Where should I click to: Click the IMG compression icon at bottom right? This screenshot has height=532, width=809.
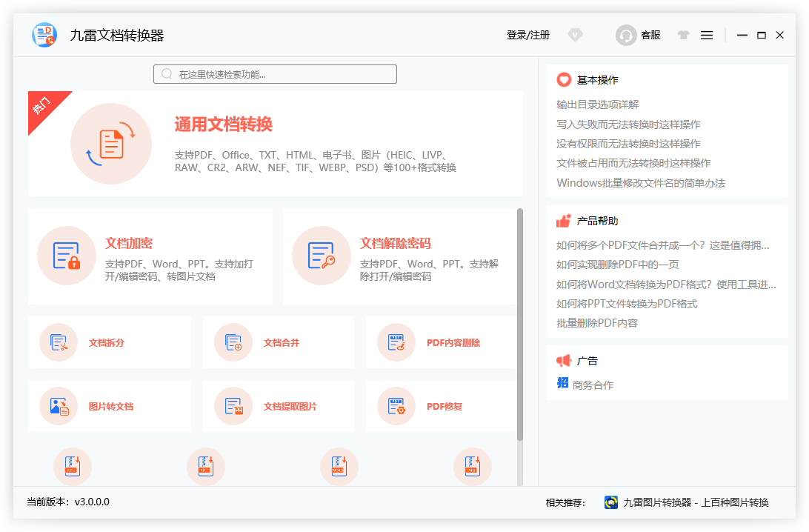pos(473,466)
